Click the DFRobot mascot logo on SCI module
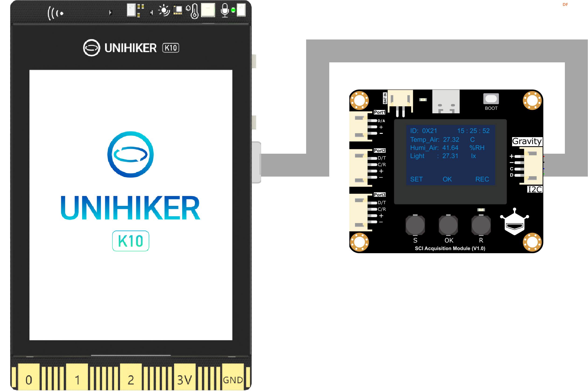The width and height of the screenshot is (588, 391). click(x=514, y=222)
